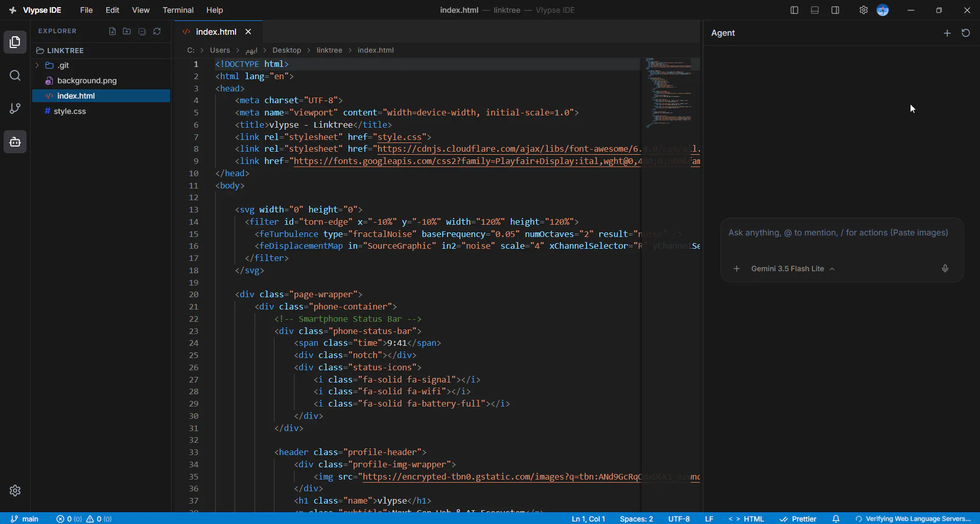Image resolution: width=980 pixels, height=524 pixels.
Task: Open the Search view in activity bar
Action: point(15,76)
